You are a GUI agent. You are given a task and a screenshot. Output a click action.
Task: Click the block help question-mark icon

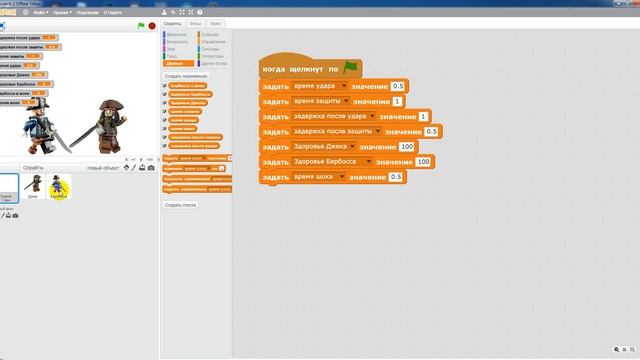click(200, 12)
